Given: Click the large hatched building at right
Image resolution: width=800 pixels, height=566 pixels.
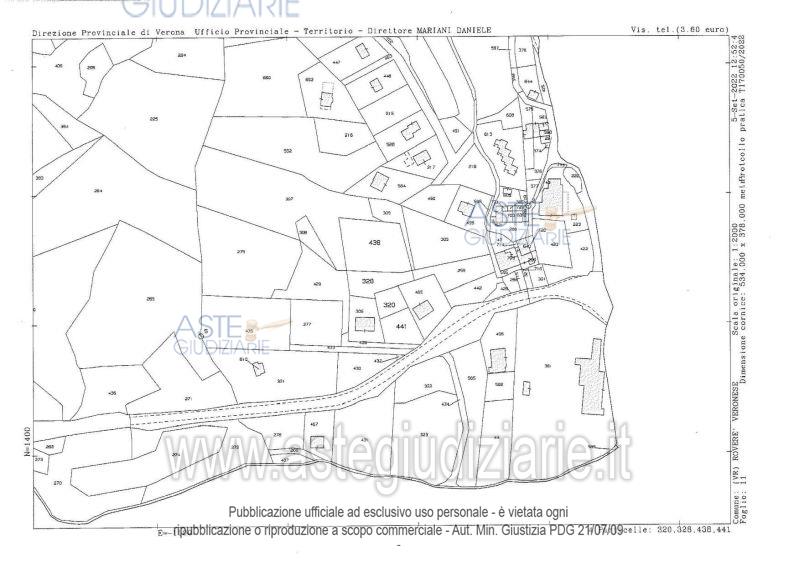Looking at the screenshot, I should [x=591, y=375].
